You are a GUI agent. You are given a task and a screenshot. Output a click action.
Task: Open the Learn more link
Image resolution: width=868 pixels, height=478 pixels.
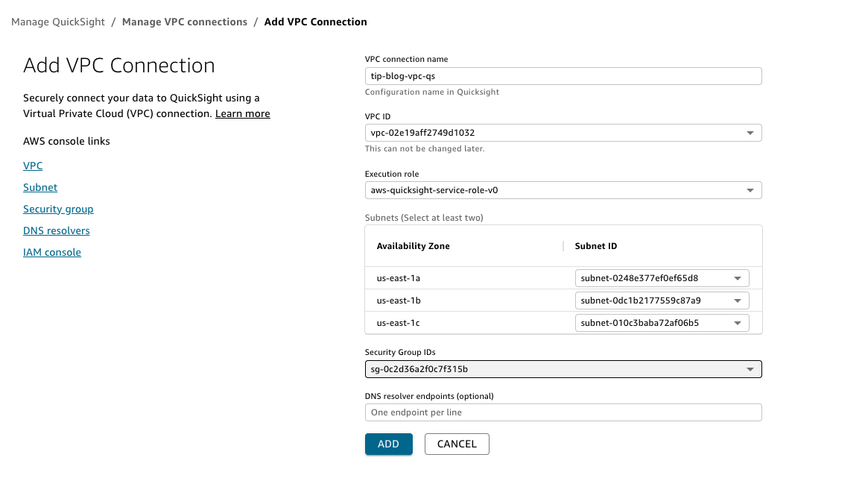click(242, 113)
